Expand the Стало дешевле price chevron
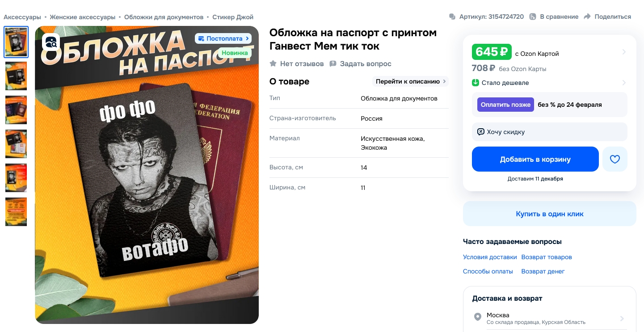This screenshot has height=332, width=644. point(624,83)
